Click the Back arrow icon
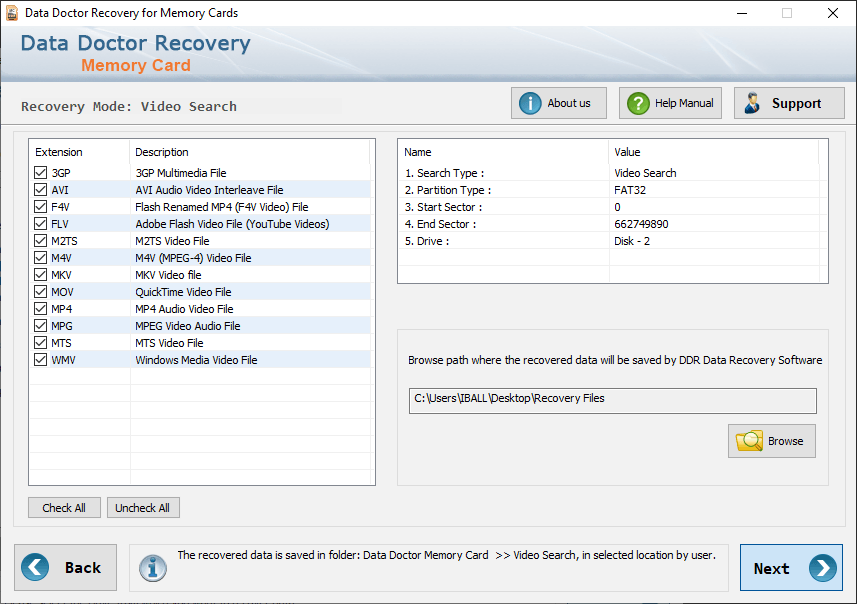Screen dimensions: 857x604 pos(35,567)
